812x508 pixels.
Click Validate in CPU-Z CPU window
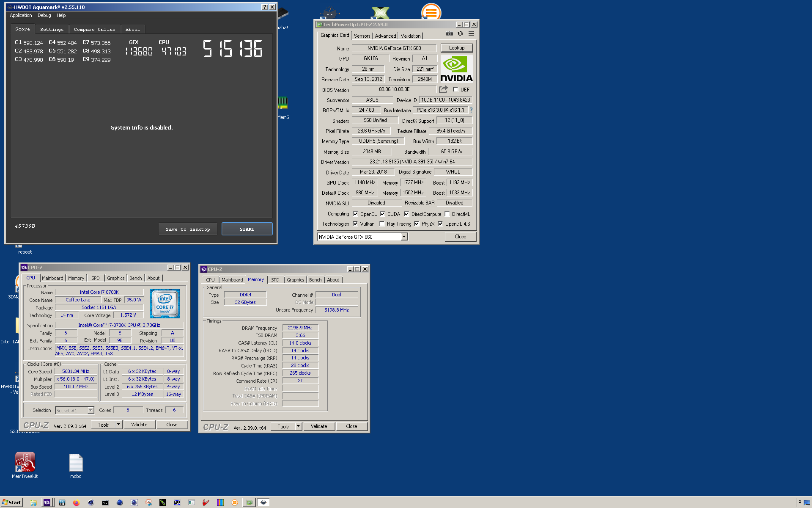tap(139, 425)
